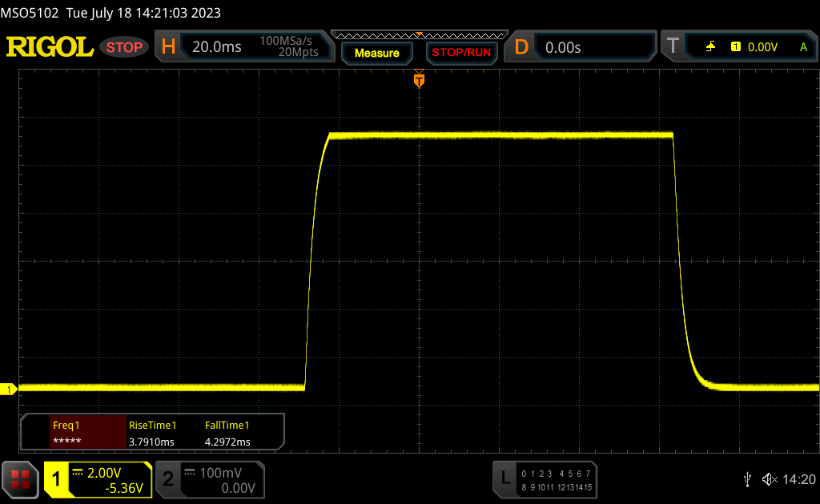Click the trigger mode A indicator
The image size is (820, 504).
[804, 47]
